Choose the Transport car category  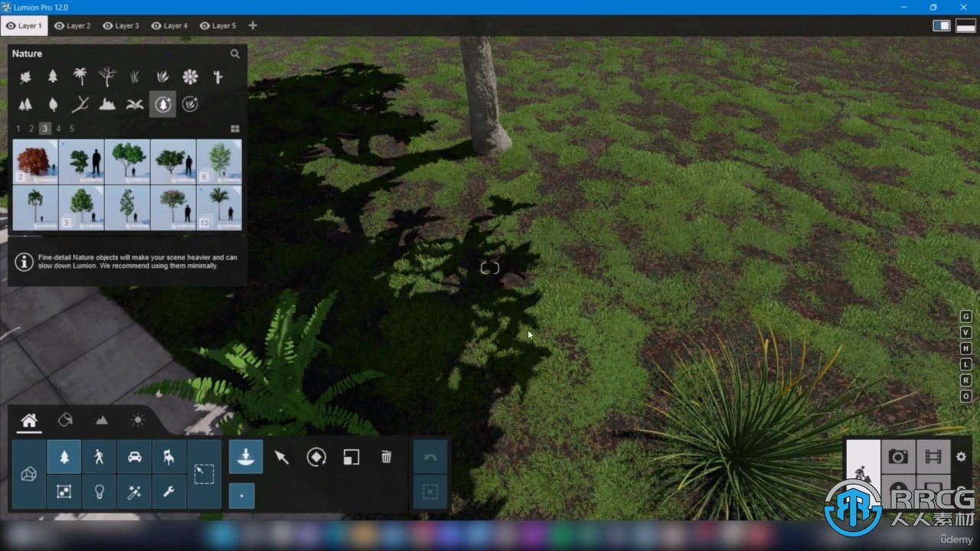pyautogui.click(x=134, y=457)
